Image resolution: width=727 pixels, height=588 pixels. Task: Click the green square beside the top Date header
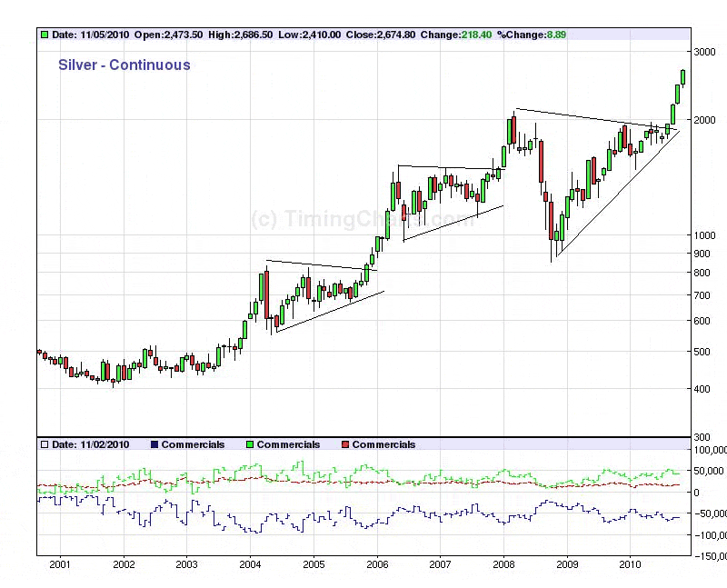[x=44, y=35]
